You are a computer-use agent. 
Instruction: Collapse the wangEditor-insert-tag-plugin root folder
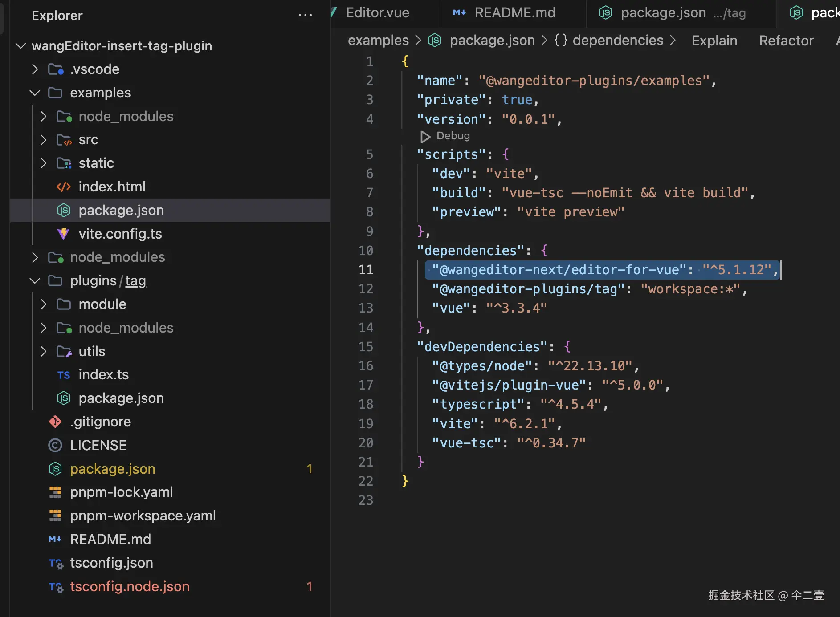(20, 46)
